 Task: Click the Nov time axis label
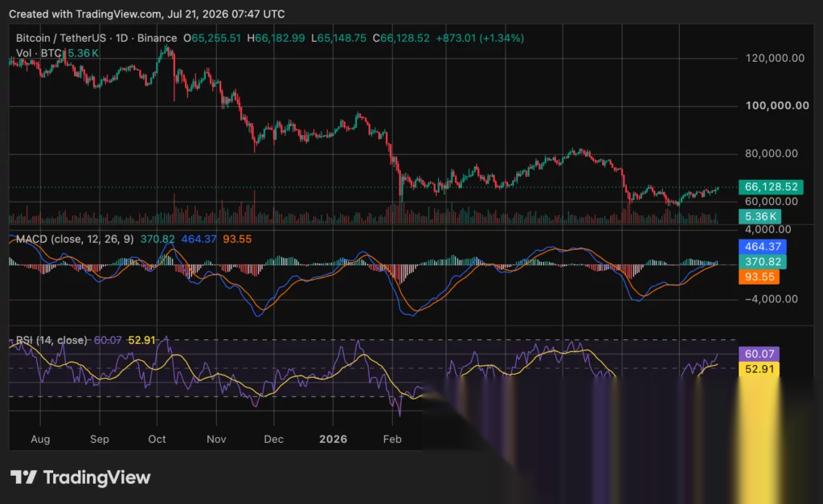[216, 439]
